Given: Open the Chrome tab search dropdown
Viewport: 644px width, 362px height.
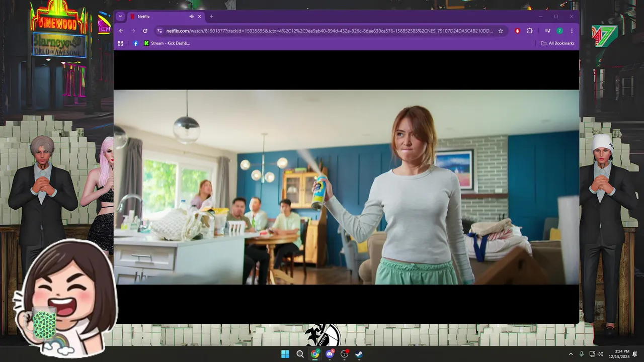Looking at the screenshot, I should [120, 17].
